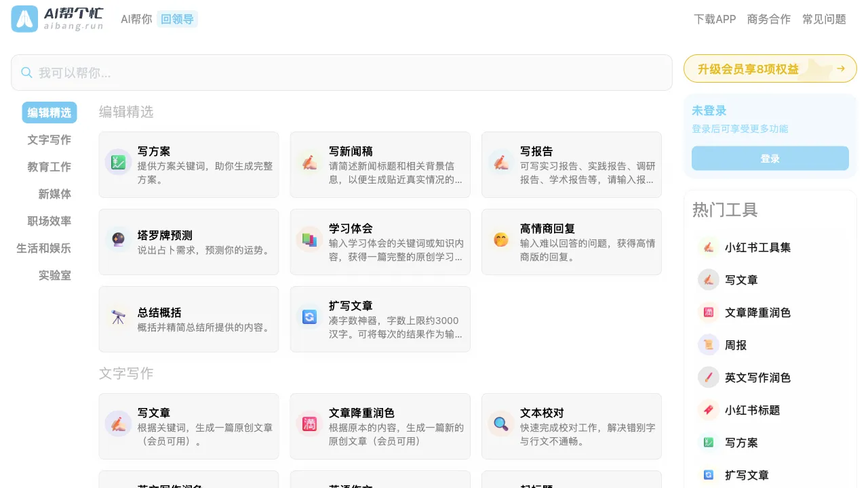
Task: Click the 文章降重润色 card icon
Action: (x=309, y=424)
